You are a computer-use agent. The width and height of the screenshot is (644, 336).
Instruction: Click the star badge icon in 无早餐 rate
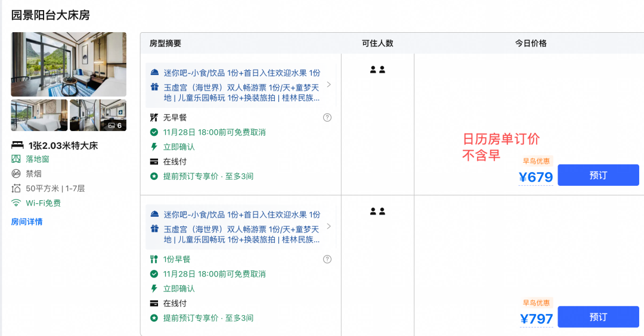[154, 176]
